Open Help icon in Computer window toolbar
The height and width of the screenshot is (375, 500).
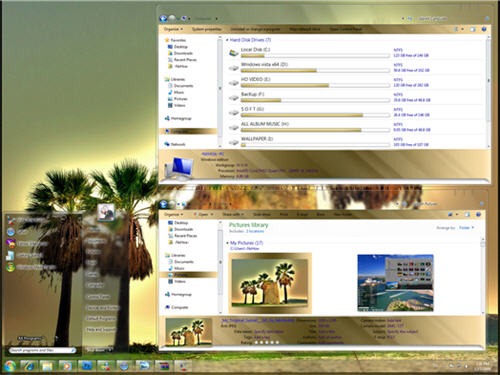click(x=484, y=29)
